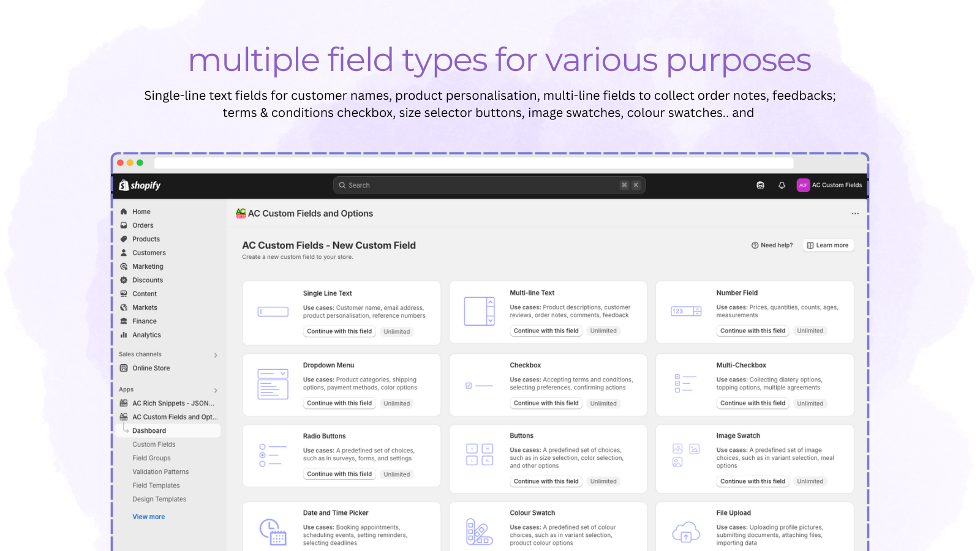Click the "Date and Time Picker" card title
The image size is (980, 551).
click(336, 513)
